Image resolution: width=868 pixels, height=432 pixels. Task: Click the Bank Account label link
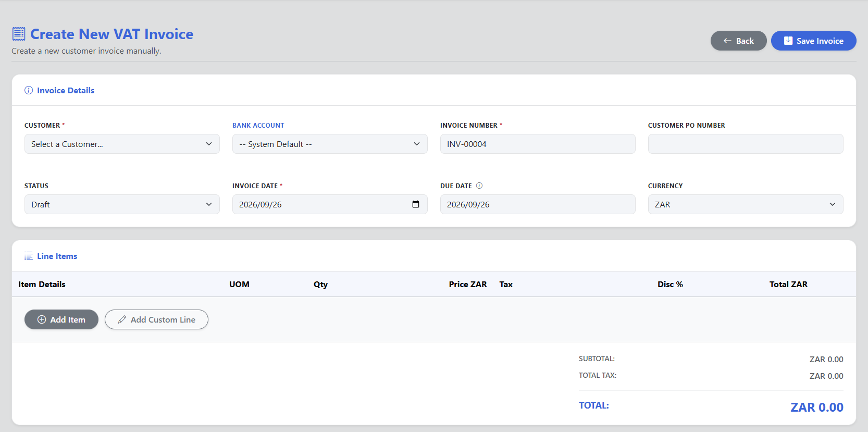(258, 126)
